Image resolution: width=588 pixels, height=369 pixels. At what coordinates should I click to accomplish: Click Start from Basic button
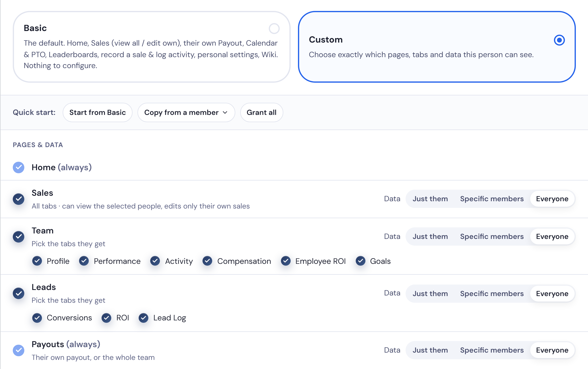(97, 112)
